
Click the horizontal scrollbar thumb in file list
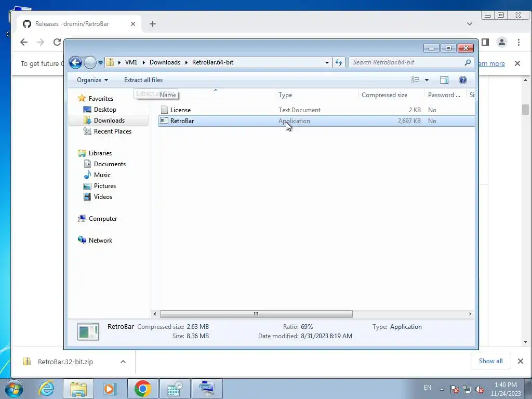(256, 314)
